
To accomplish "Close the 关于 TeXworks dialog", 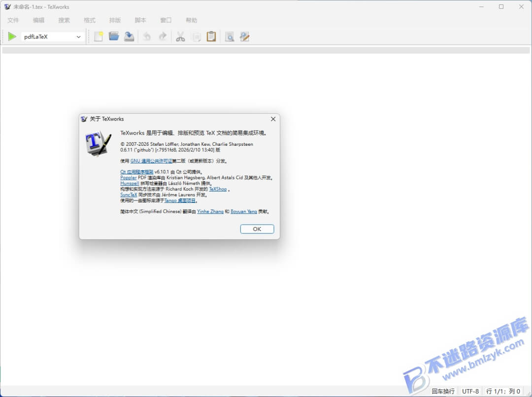I will [273, 119].
